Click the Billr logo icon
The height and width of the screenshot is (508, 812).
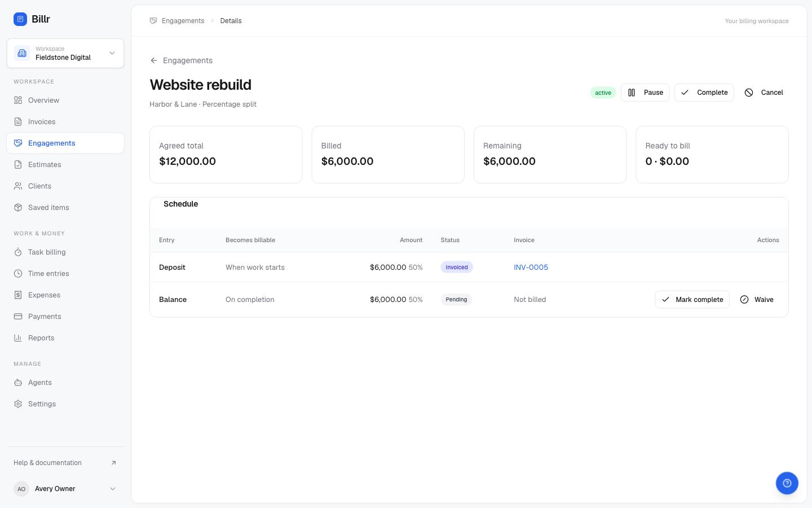pyautogui.click(x=20, y=19)
